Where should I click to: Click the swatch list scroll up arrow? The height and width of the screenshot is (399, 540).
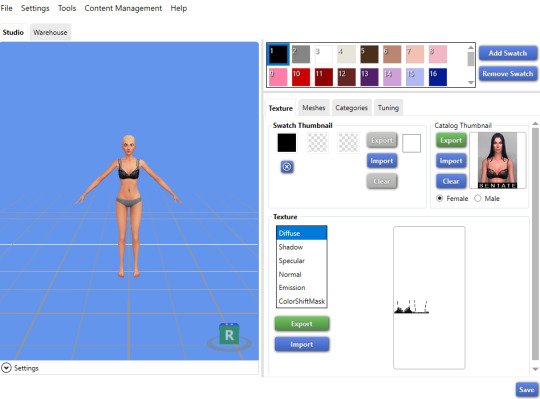[471, 48]
